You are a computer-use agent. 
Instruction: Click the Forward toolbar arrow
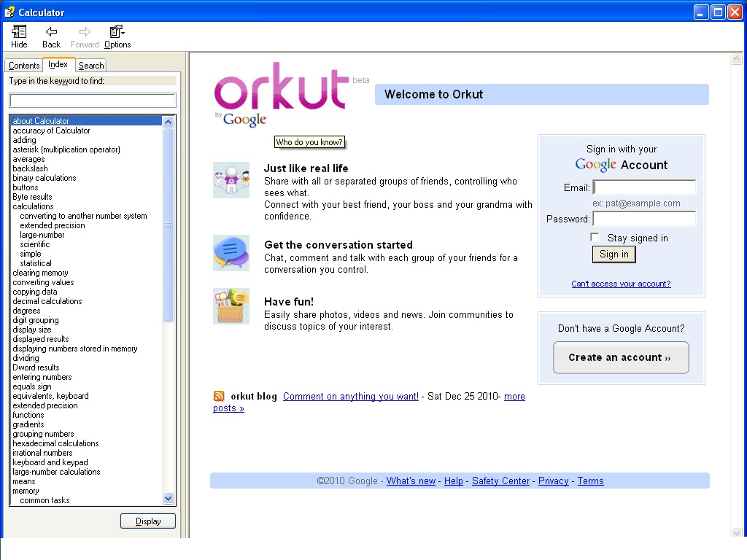(x=85, y=36)
